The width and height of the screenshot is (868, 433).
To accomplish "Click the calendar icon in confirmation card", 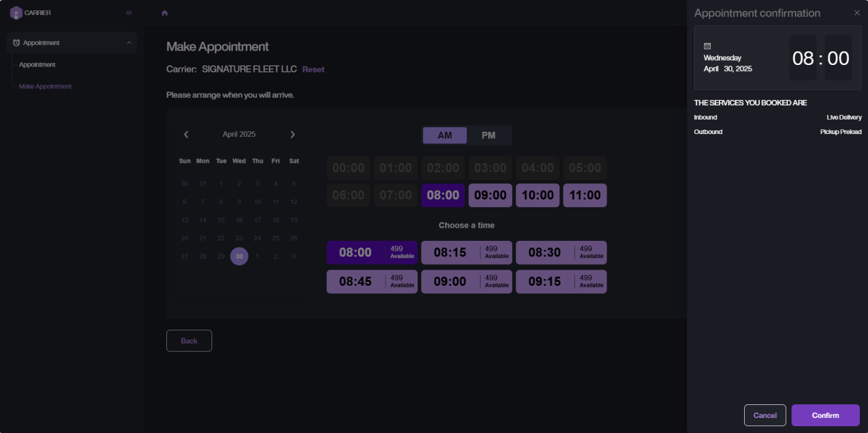I will coord(708,46).
